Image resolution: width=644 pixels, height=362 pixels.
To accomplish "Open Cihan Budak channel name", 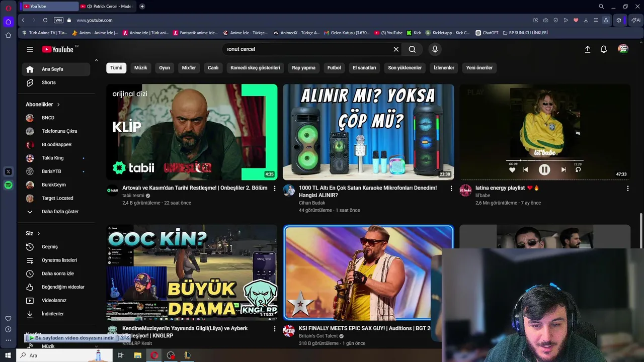I will coord(312,203).
